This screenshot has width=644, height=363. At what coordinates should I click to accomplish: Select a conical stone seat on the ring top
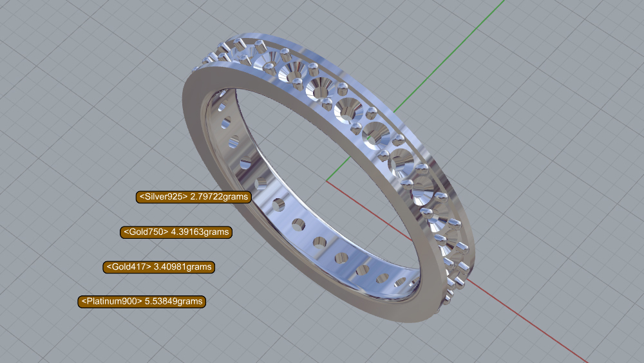347,109
